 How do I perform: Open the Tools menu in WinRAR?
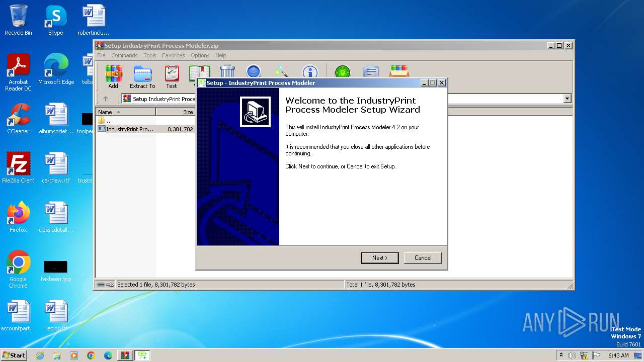[x=150, y=55]
